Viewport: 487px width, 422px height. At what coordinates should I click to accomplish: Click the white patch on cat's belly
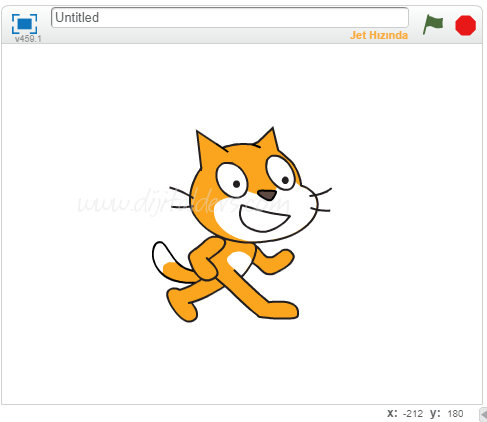[240, 262]
